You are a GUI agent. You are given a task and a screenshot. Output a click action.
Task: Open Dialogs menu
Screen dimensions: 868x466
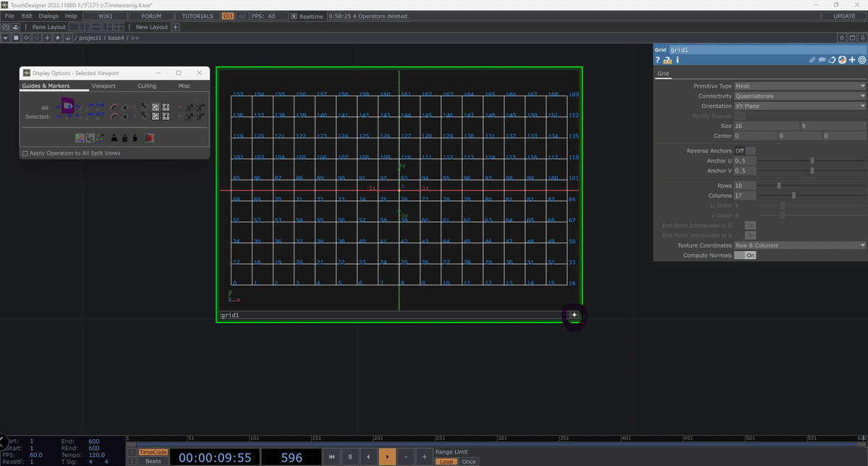click(x=48, y=16)
